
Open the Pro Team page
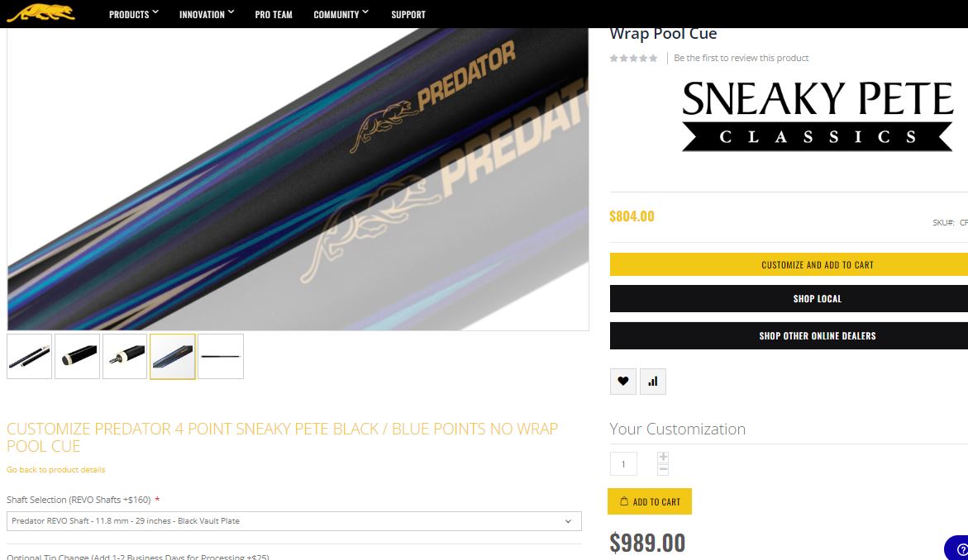[274, 14]
